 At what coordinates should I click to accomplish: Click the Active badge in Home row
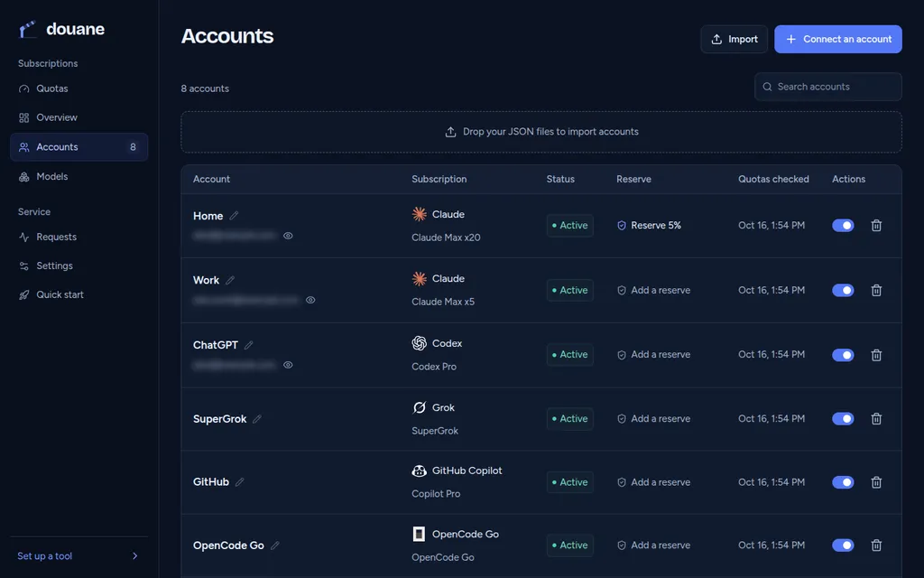570,225
